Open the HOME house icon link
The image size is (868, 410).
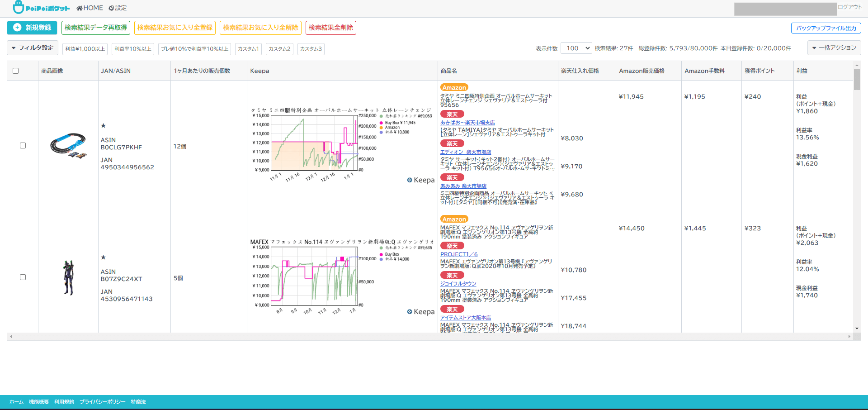[80, 8]
